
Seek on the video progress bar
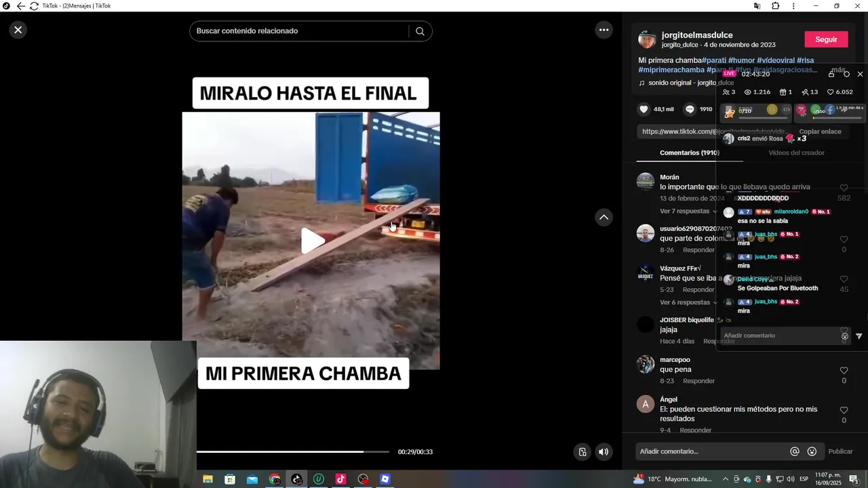pyautogui.click(x=293, y=451)
